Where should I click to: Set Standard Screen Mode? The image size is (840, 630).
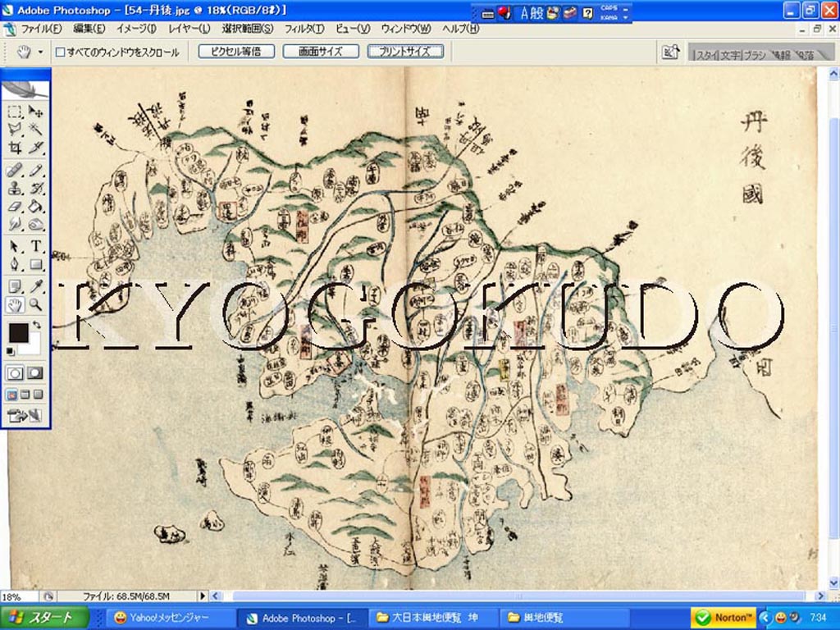coord(11,395)
